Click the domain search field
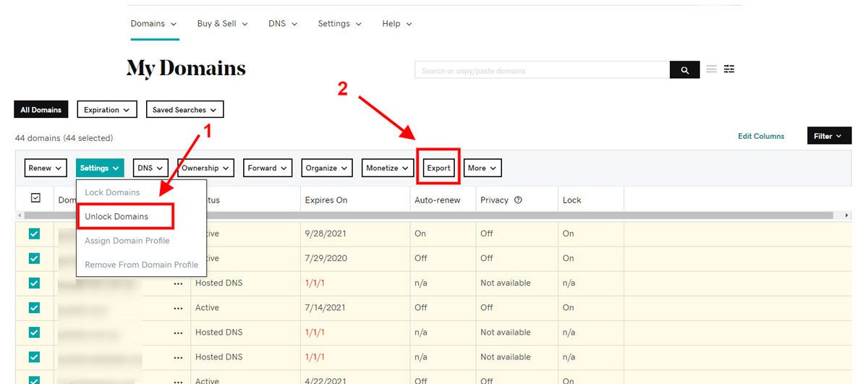The width and height of the screenshot is (868, 384). click(x=542, y=70)
